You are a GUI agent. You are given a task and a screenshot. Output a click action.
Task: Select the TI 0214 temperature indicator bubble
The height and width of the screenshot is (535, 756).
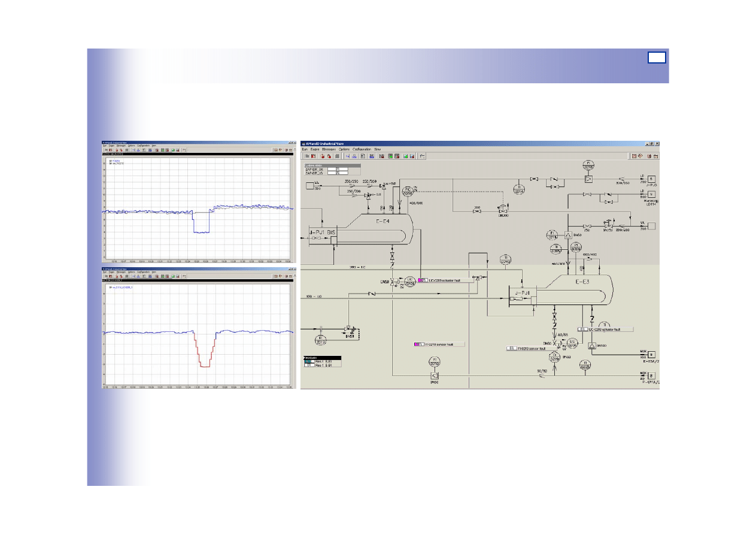520,189
